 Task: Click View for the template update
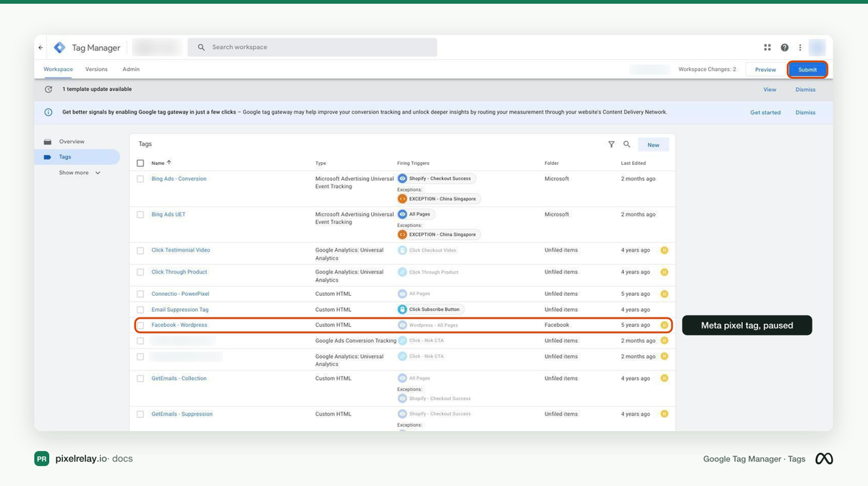770,90
